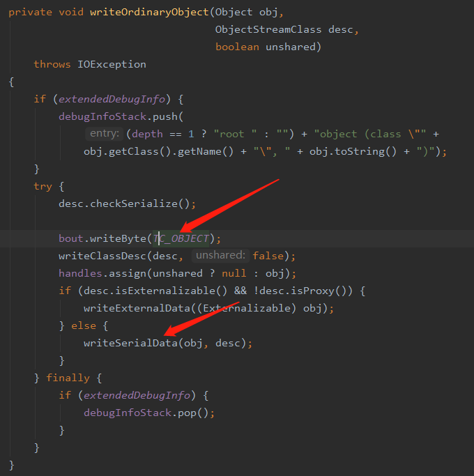474x476 pixels.
Task: Click desc.checkSerialize() call
Action: coord(128,204)
